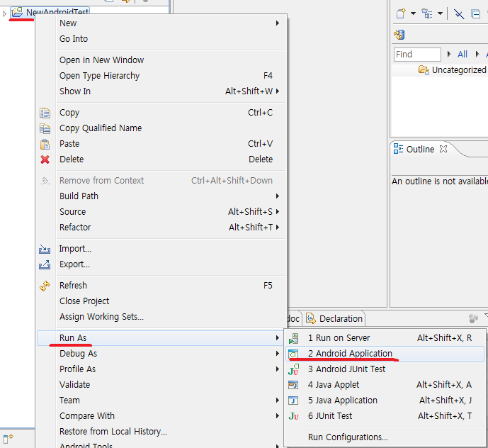Open Run Configurations... dialog
Screen dimensions: 488x448
coord(385,437)
